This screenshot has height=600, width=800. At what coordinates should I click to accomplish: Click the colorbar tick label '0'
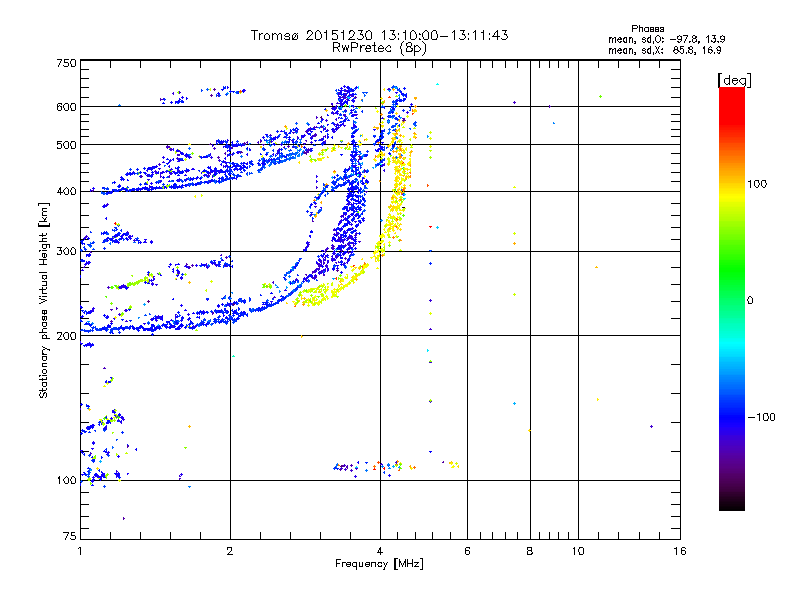(x=750, y=301)
